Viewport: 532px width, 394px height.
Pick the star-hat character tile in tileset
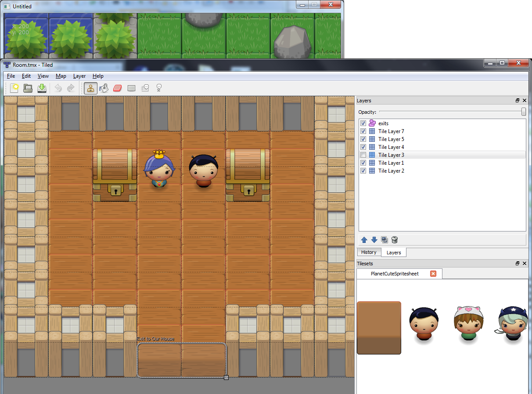pos(512,325)
